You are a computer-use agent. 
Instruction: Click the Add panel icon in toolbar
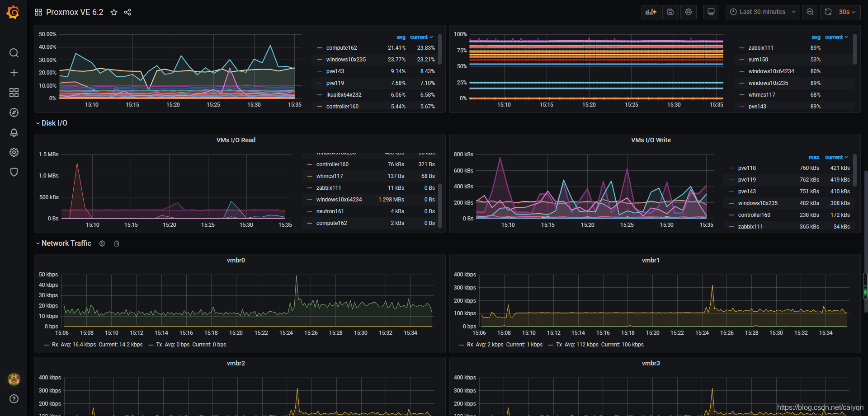(650, 12)
